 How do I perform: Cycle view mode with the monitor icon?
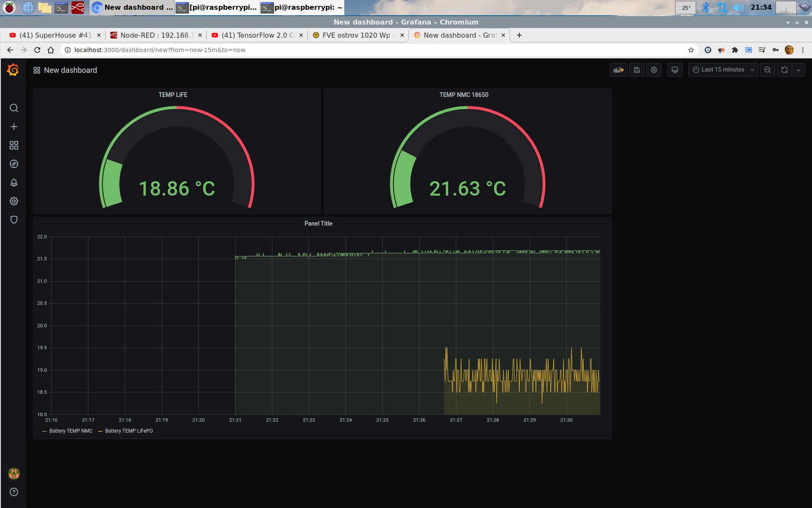pyautogui.click(x=675, y=70)
